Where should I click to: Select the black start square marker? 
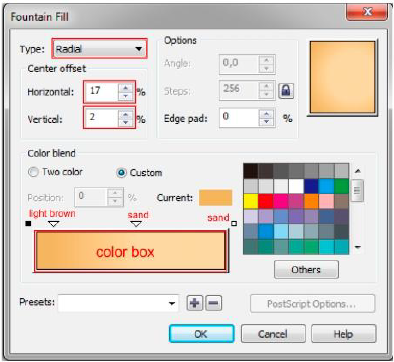click(28, 223)
